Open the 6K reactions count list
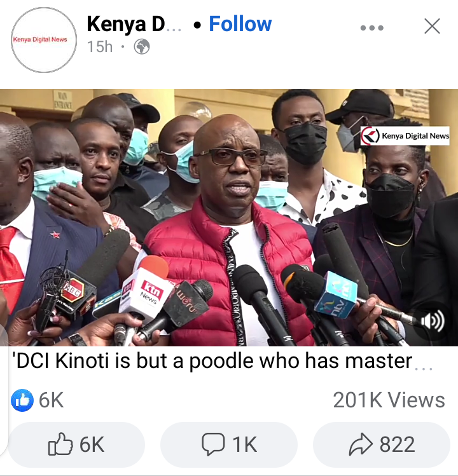Viewport: 458px width, 476px height. point(52,400)
